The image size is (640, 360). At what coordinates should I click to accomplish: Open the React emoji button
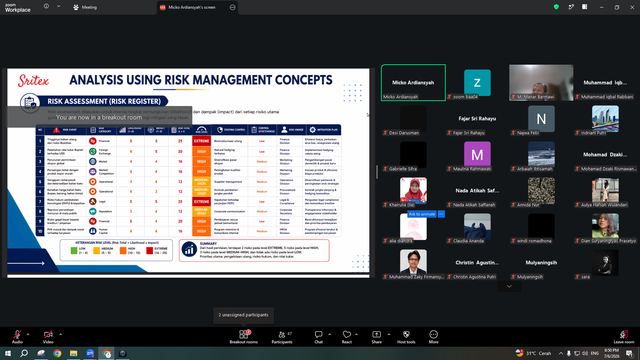point(347,337)
